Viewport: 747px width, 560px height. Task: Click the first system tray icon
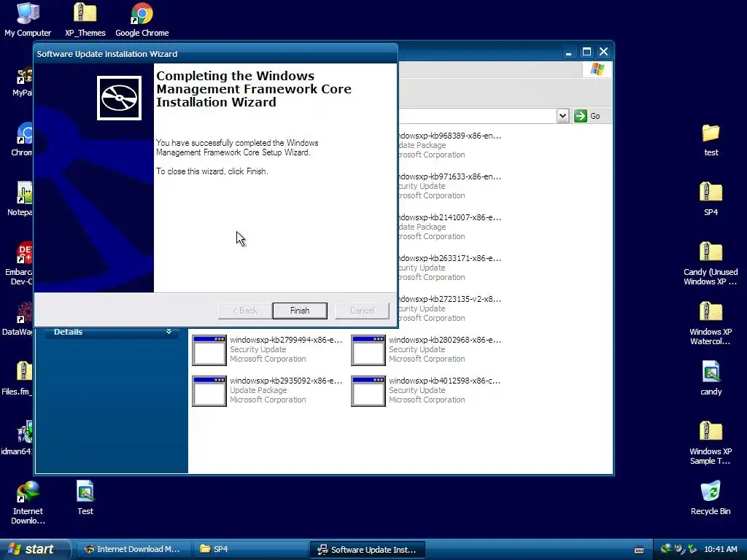coord(665,549)
